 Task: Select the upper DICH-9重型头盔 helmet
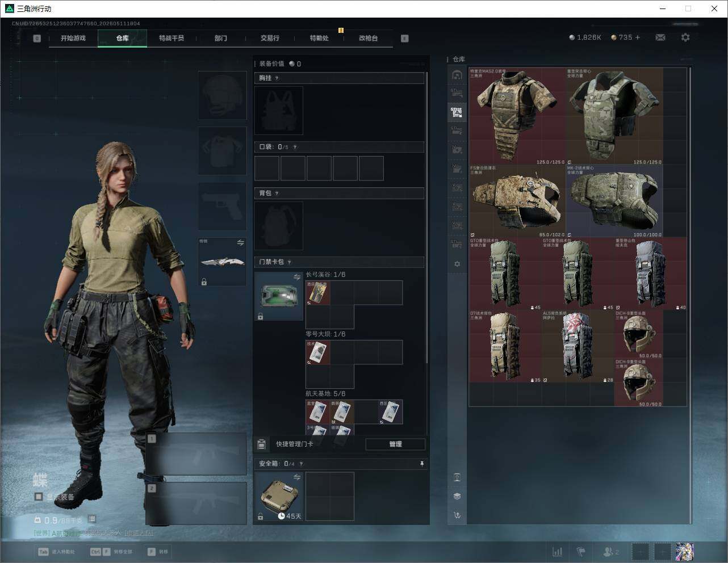point(639,334)
